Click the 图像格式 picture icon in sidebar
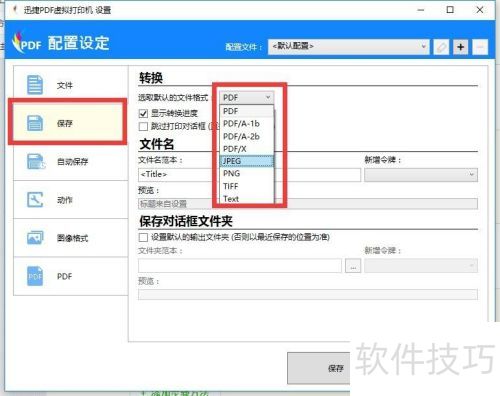This screenshot has height=396, width=500. click(x=35, y=238)
